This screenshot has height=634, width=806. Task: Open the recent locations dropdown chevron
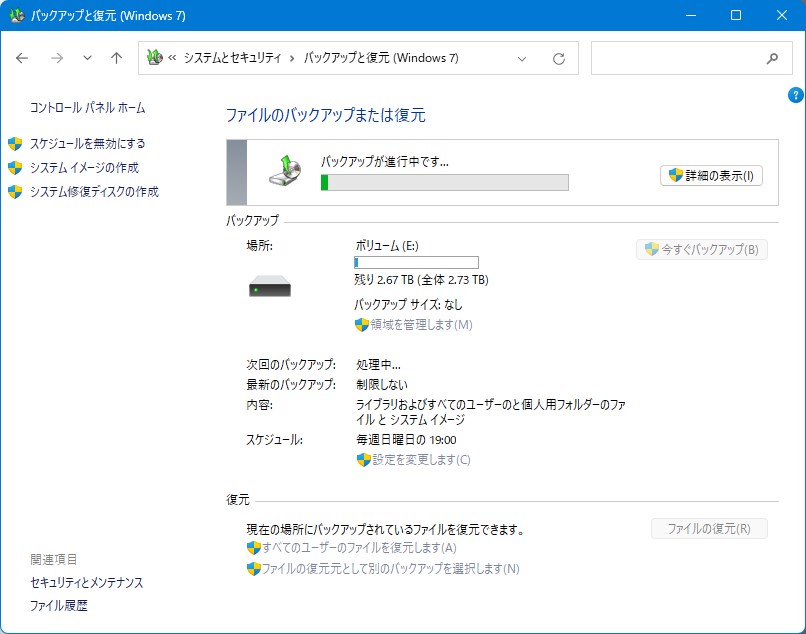pyautogui.click(x=87, y=58)
